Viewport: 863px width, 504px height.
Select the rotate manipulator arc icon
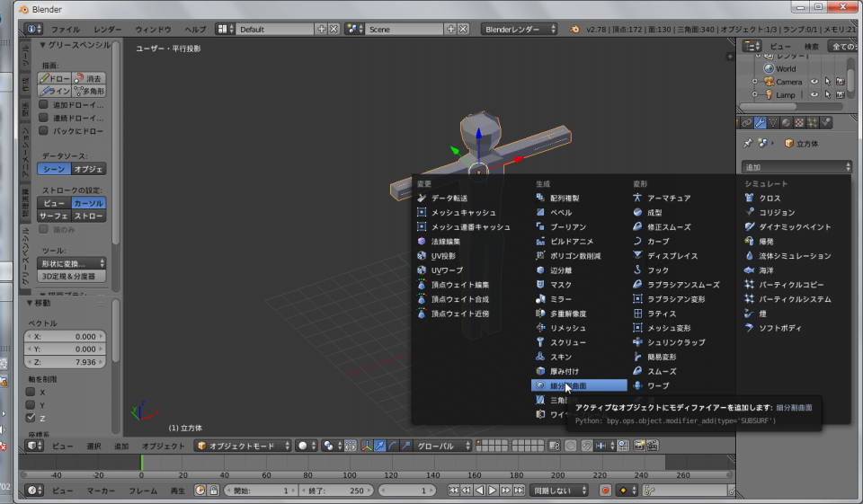coord(393,446)
